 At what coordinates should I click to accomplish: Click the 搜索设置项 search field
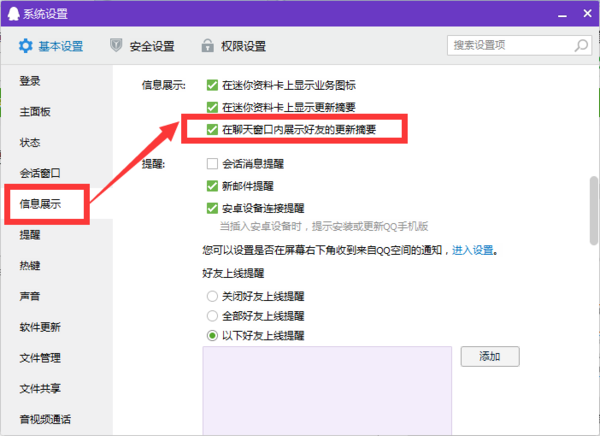pyautogui.click(x=519, y=46)
